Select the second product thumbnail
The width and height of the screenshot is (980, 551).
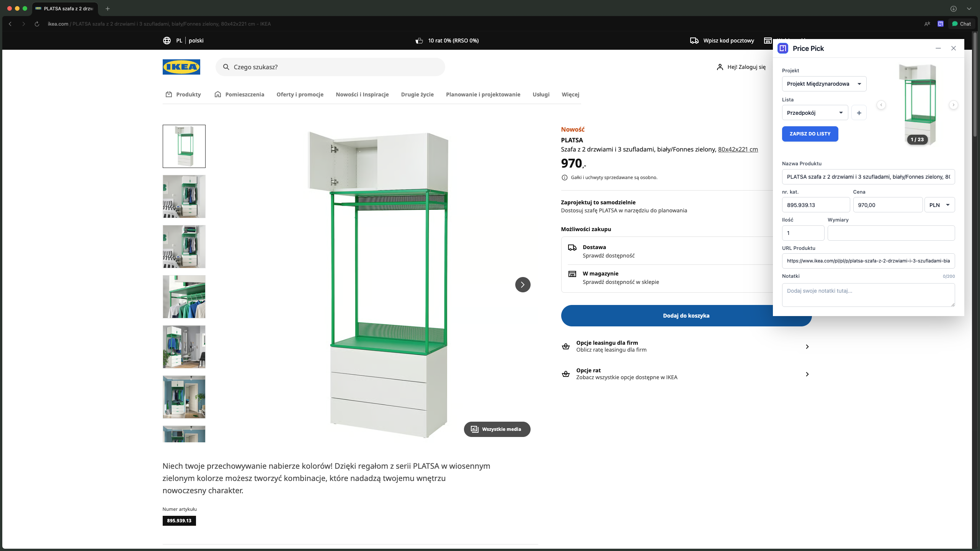(x=184, y=196)
